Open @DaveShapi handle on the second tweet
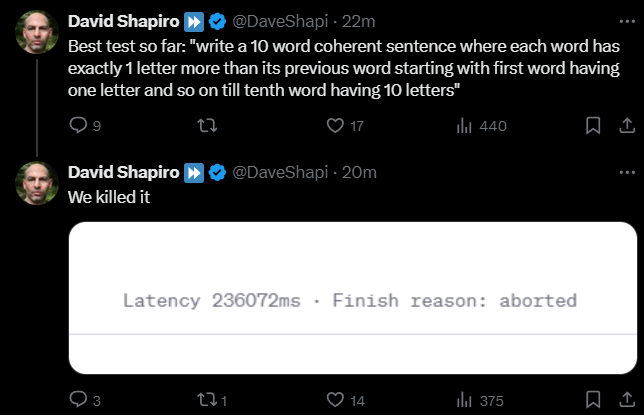The height and width of the screenshot is (415, 644). [280, 172]
